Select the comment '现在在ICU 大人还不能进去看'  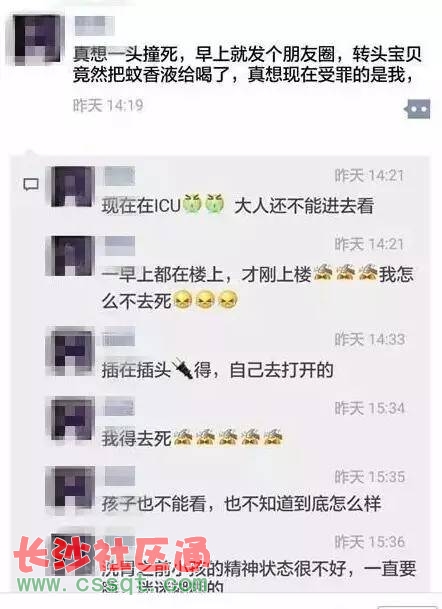[238, 205]
